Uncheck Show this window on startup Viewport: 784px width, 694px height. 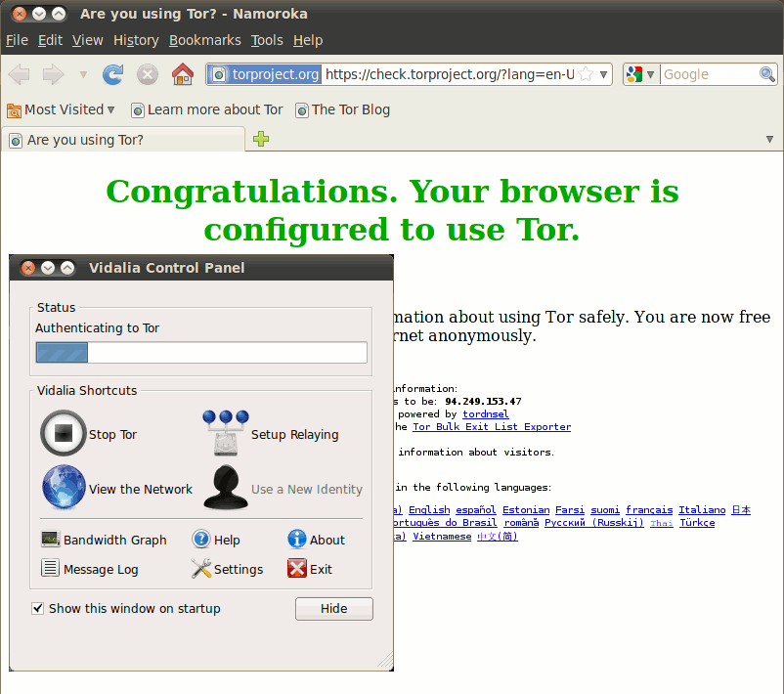[x=38, y=608]
